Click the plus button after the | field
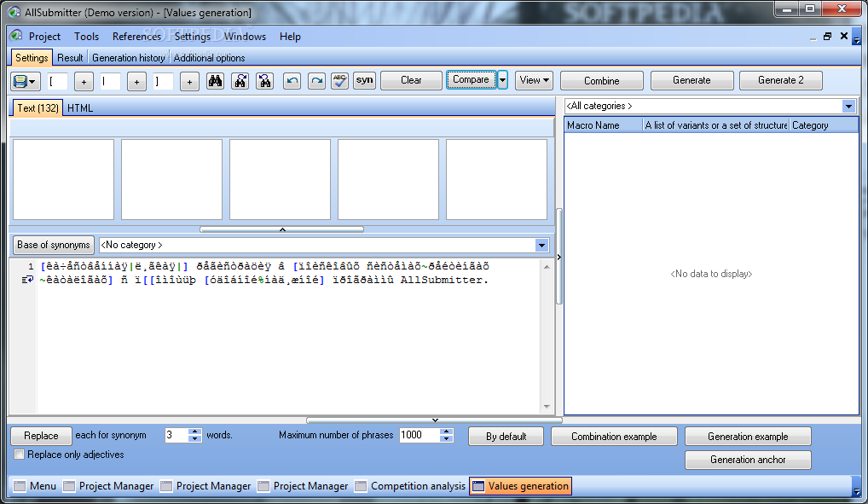This screenshot has width=868, height=504. pos(136,82)
